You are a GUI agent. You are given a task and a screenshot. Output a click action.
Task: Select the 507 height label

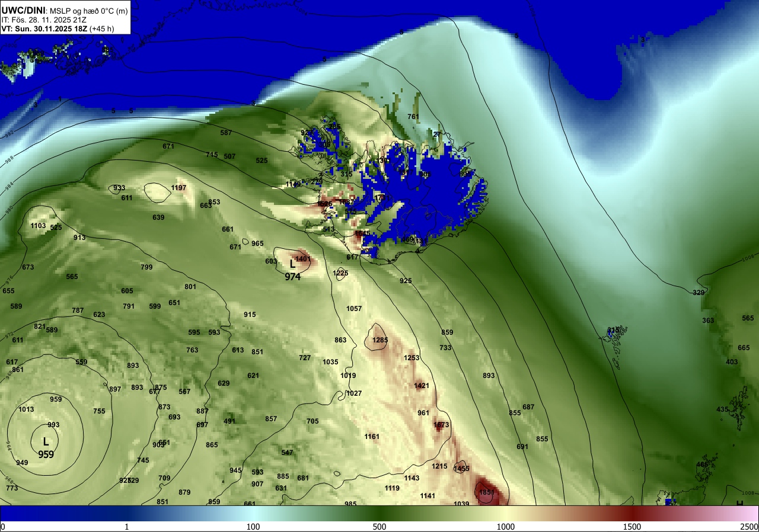click(229, 156)
